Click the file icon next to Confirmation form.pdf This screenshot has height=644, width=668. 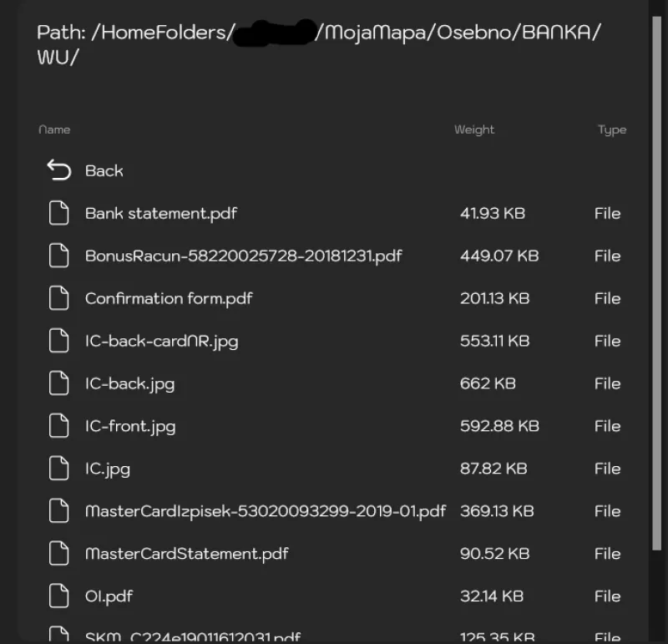click(x=58, y=298)
